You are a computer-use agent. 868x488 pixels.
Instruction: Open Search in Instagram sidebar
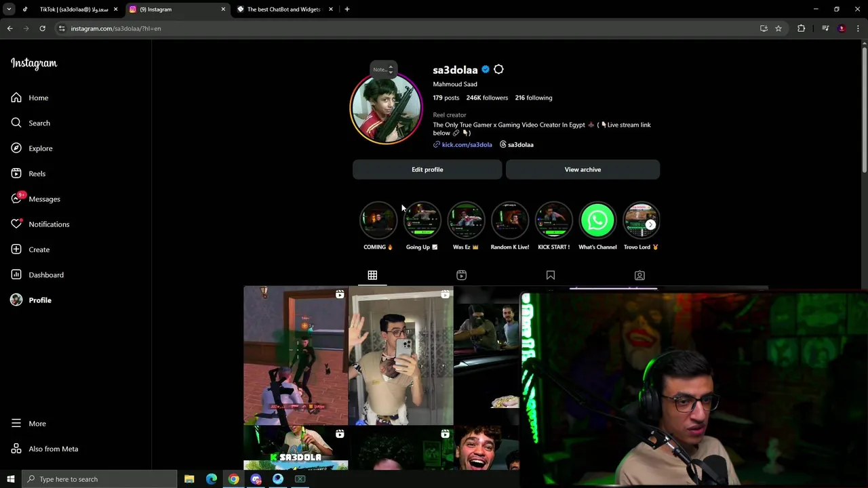(31, 123)
